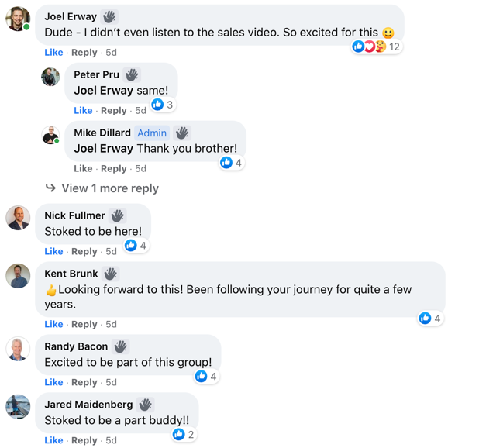View likes on Peter Pru's reply
The image size is (479, 448).
pyautogui.click(x=163, y=105)
